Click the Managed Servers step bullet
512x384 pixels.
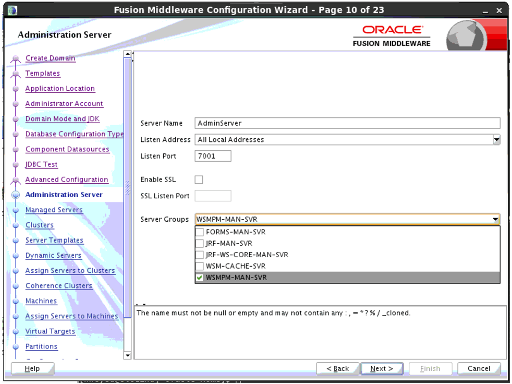coord(15,210)
